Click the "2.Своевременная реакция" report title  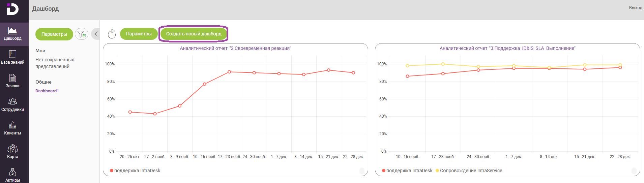(235, 48)
